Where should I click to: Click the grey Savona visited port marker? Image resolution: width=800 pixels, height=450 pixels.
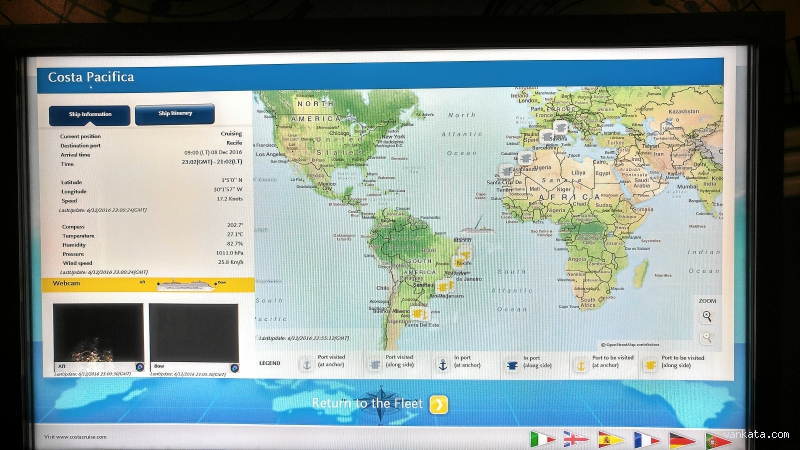tap(560, 128)
